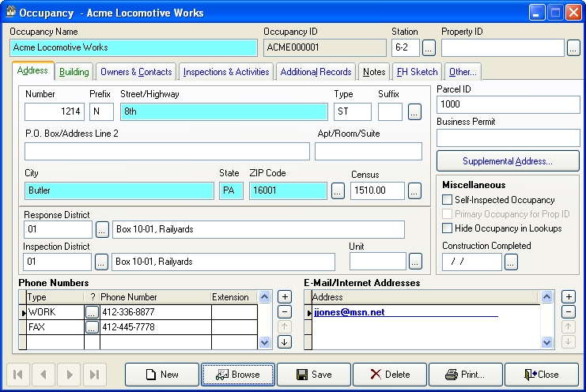
Task: Open FAX phone type lookup button
Action: point(92,327)
